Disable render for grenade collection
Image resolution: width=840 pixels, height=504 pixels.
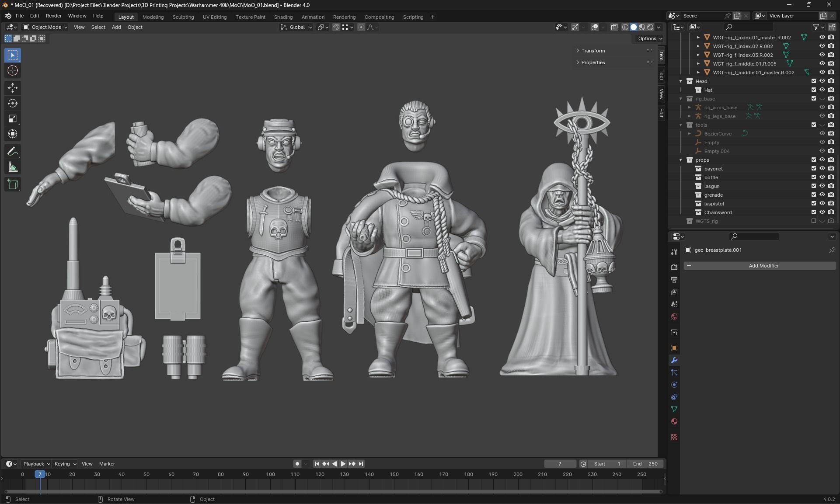click(x=831, y=195)
